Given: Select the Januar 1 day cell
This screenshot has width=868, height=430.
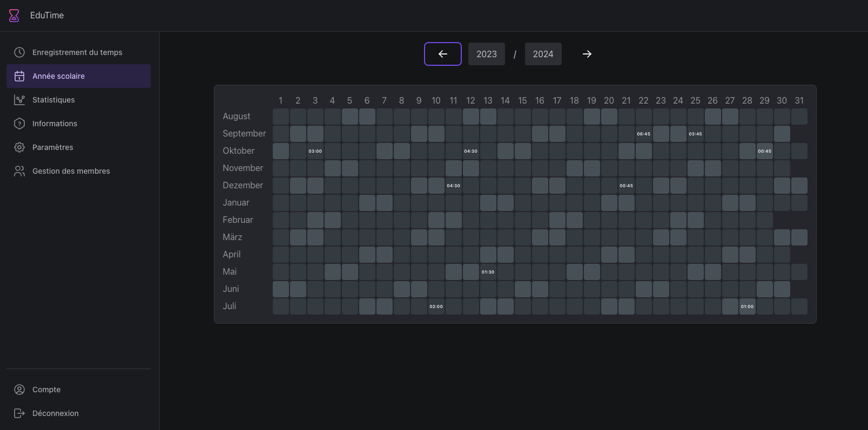Looking at the screenshot, I should [281, 203].
